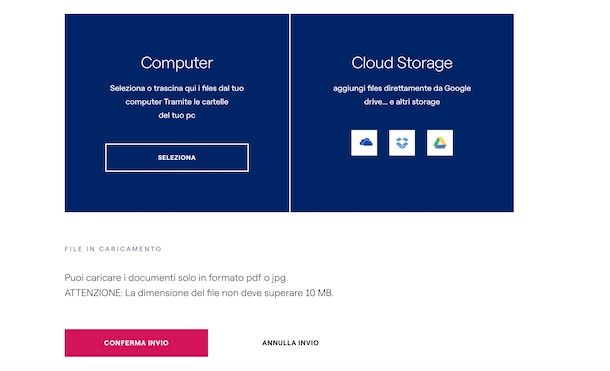The height and width of the screenshot is (371, 610).
Task: Click the FILE IN CARICAMENTO label
Action: (x=113, y=248)
